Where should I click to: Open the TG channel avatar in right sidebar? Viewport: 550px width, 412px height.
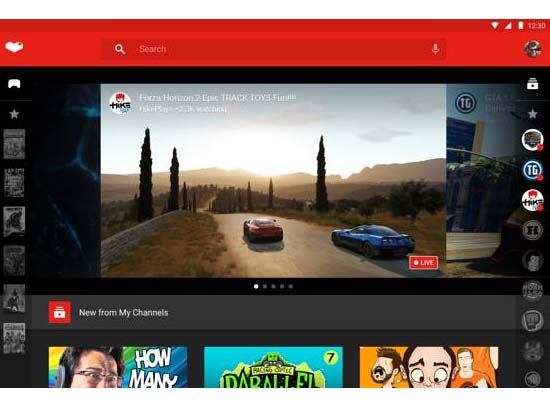(x=532, y=170)
